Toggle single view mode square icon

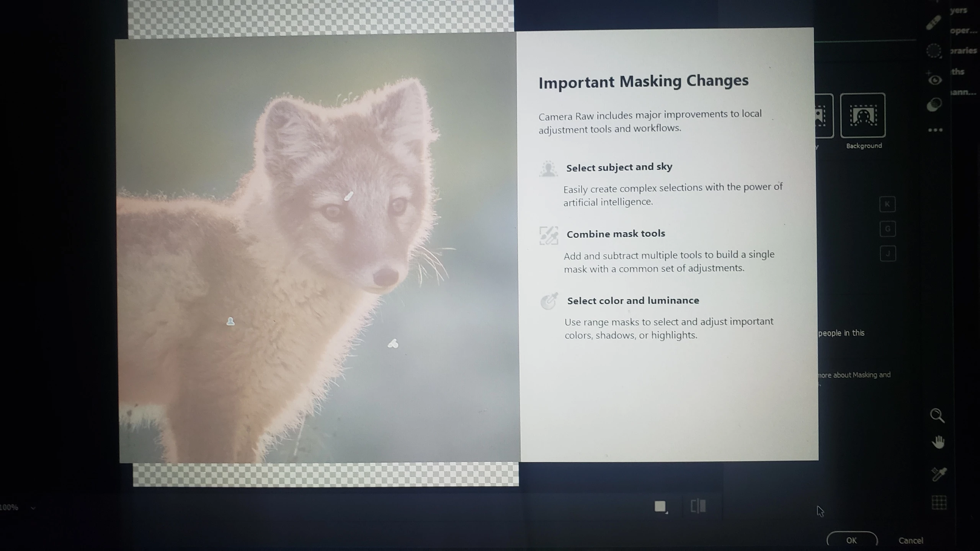pyautogui.click(x=660, y=506)
